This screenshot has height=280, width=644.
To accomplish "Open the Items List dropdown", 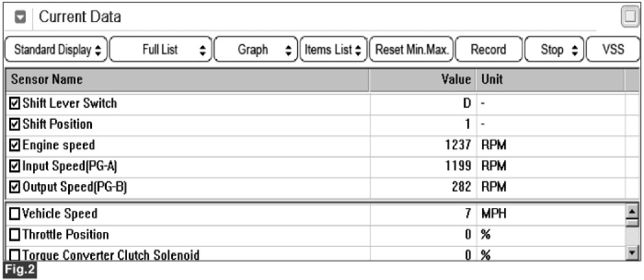I will point(334,50).
